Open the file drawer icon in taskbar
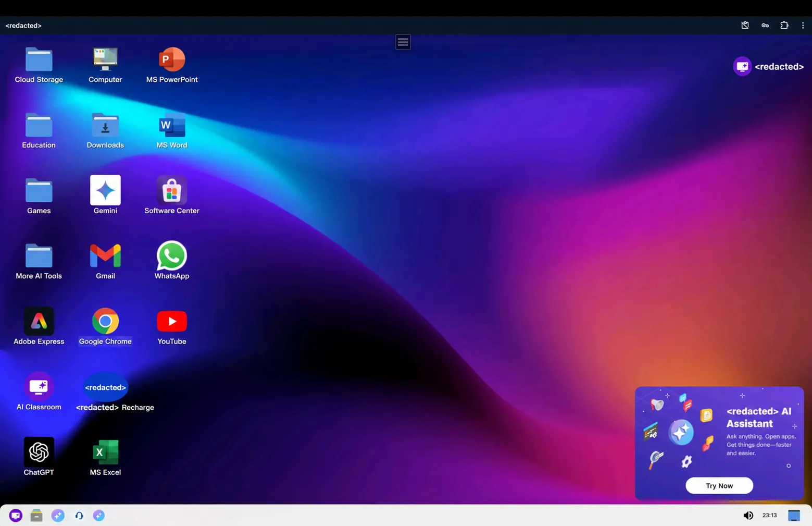The image size is (812, 526). [36, 516]
